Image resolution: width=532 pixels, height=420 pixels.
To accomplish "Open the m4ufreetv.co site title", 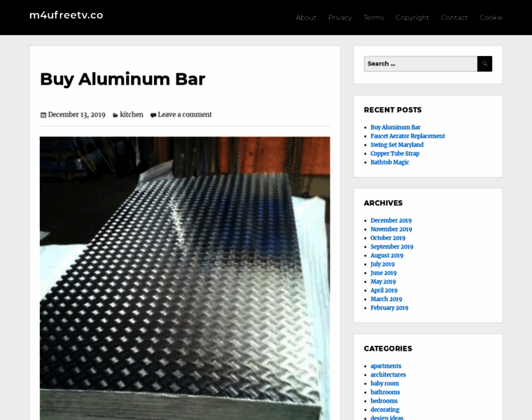I will click(x=66, y=15).
